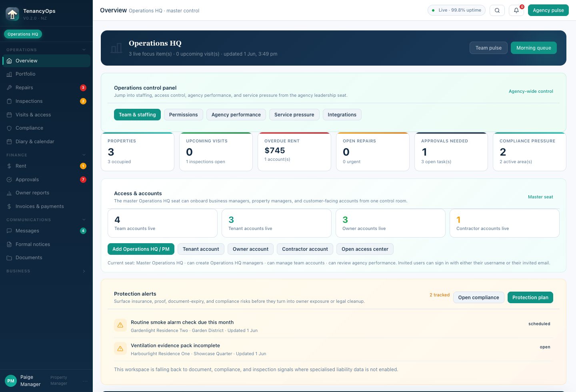Image resolution: width=576 pixels, height=392 pixels.
Task: Click the Rent dollar icon
Action: coord(9,166)
